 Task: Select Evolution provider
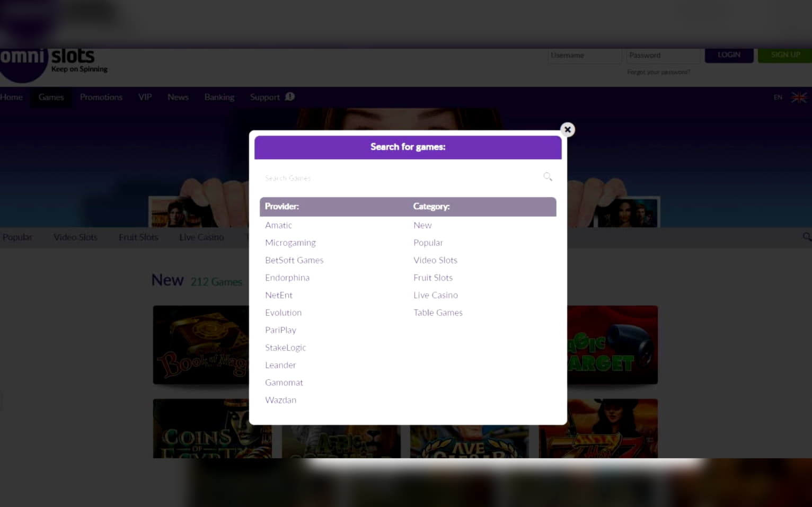[283, 313]
